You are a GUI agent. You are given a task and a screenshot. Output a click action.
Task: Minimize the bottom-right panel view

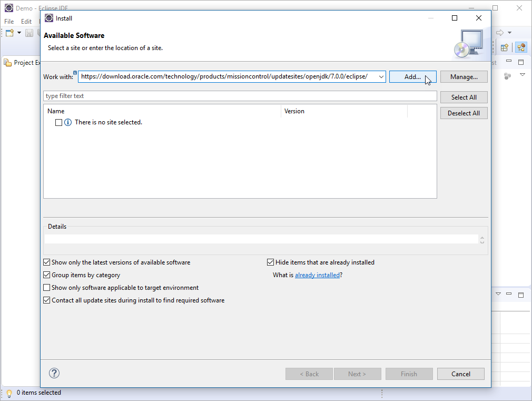(x=510, y=294)
